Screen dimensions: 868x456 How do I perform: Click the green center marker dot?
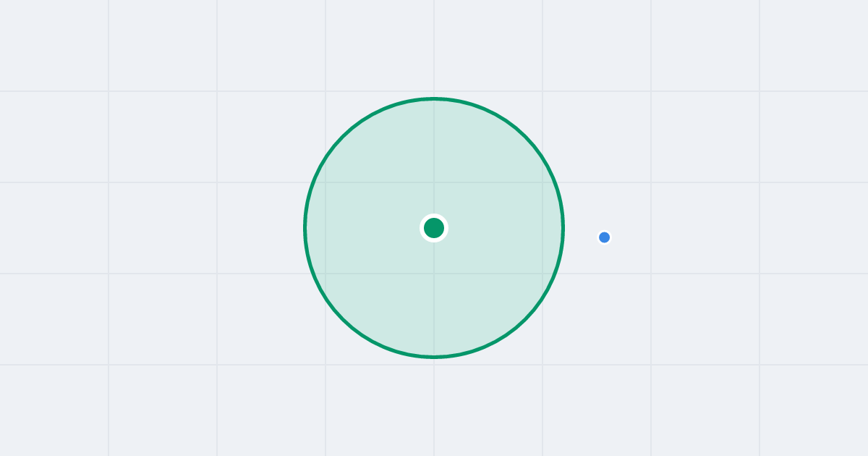434,228
